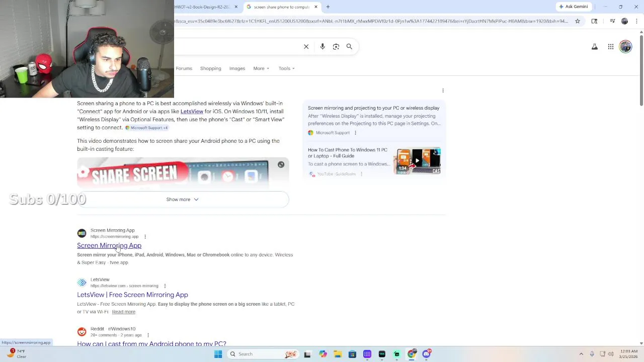Open more options for LetsView result
Screen dimensions: 644x362
click(x=165, y=286)
